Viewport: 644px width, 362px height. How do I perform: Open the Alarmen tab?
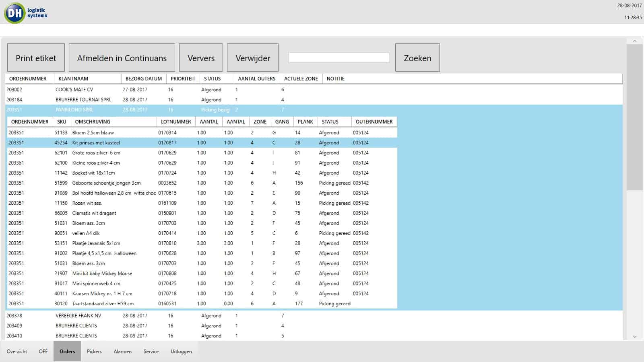pyautogui.click(x=122, y=351)
